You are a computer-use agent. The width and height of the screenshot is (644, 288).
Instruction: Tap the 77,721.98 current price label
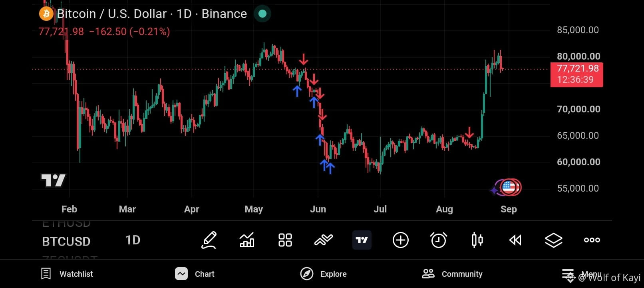coord(576,74)
